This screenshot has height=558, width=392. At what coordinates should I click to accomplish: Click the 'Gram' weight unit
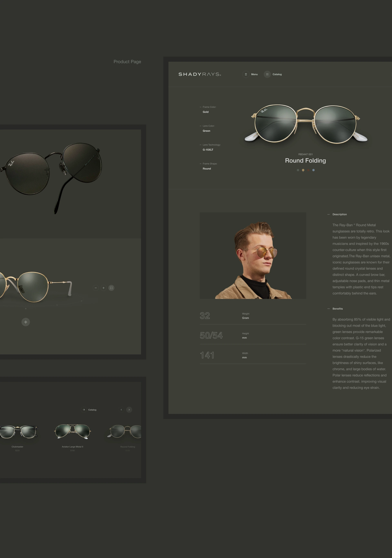[x=245, y=318]
